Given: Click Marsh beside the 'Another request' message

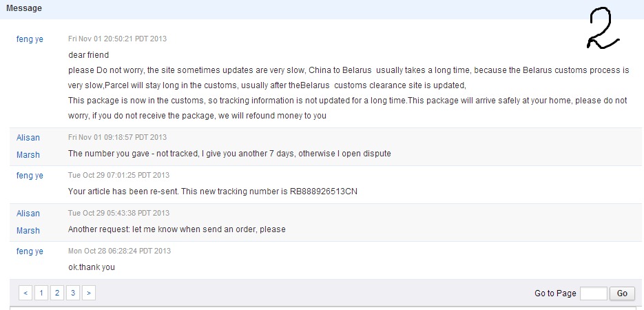Looking at the screenshot, I should (x=28, y=231).
